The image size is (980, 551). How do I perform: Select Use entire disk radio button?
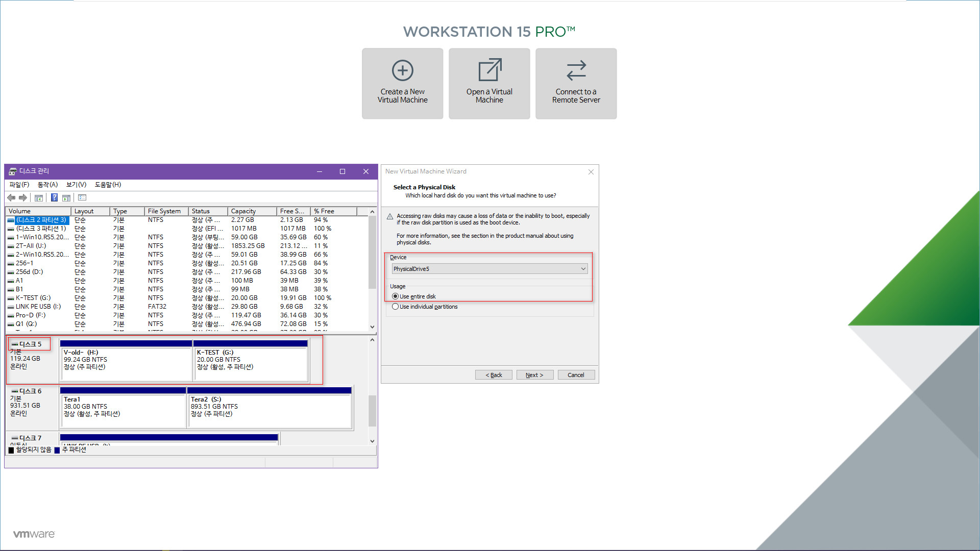coord(395,296)
